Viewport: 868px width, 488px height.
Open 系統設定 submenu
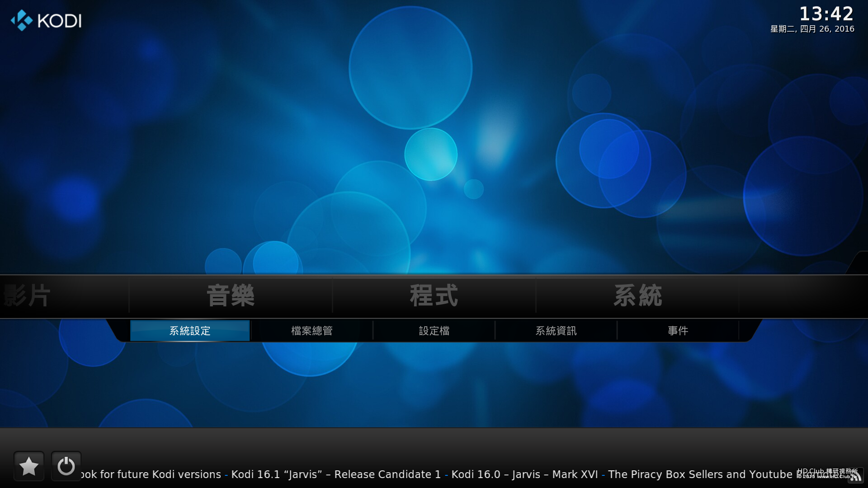[x=190, y=331]
